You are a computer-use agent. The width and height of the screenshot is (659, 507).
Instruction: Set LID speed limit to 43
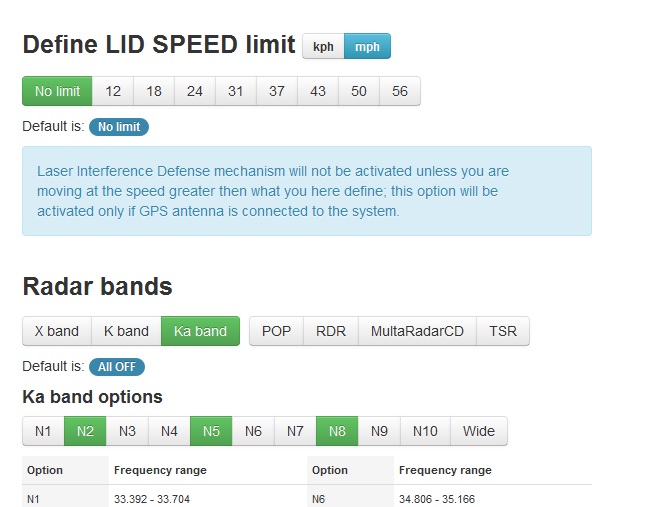tap(318, 91)
